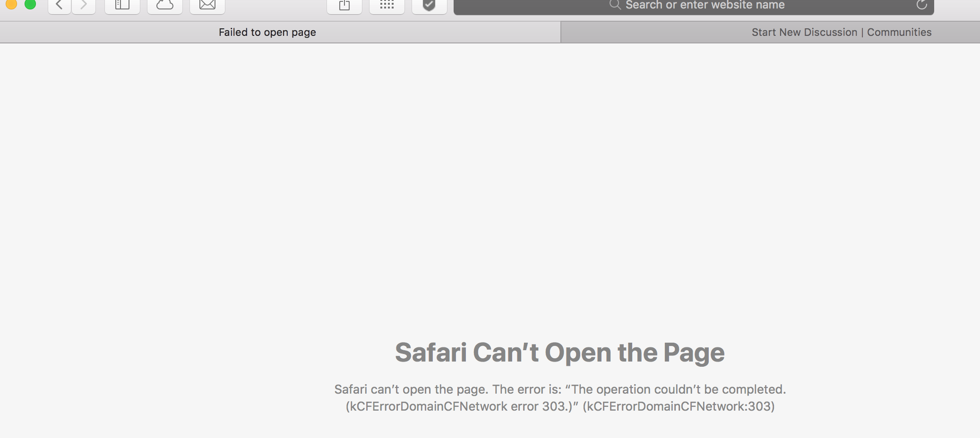The width and height of the screenshot is (980, 438).
Task: Click the Mail envelope toolbar icon
Action: pos(207,6)
